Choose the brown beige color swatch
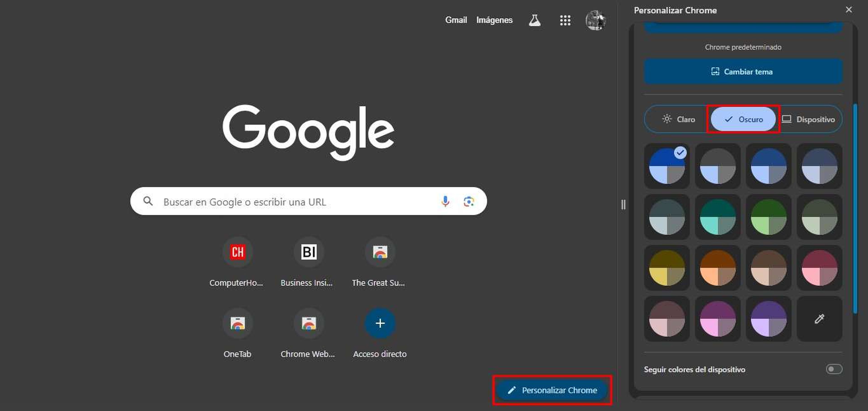The image size is (868, 411). click(769, 268)
